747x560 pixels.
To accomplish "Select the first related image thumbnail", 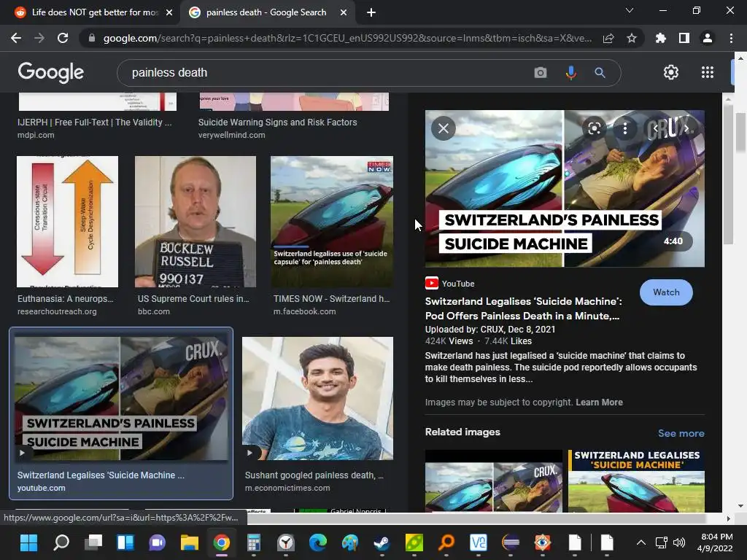I will (x=494, y=481).
